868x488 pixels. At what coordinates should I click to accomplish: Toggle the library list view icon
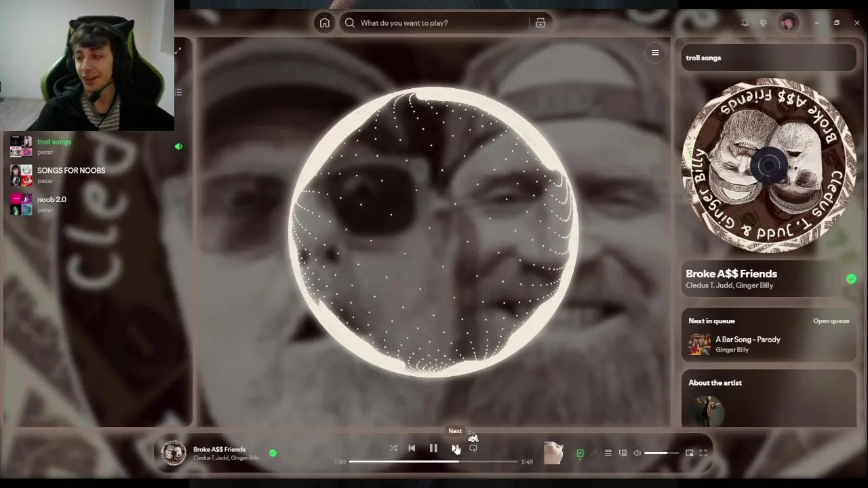(178, 92)
